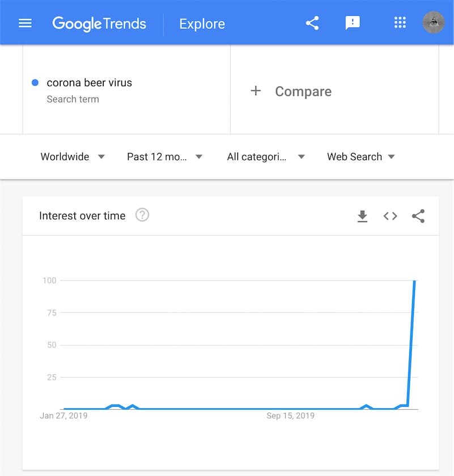Click the share icon in header
The height and width of the screenshot is (476, 454).
click(x=312, y=23)
